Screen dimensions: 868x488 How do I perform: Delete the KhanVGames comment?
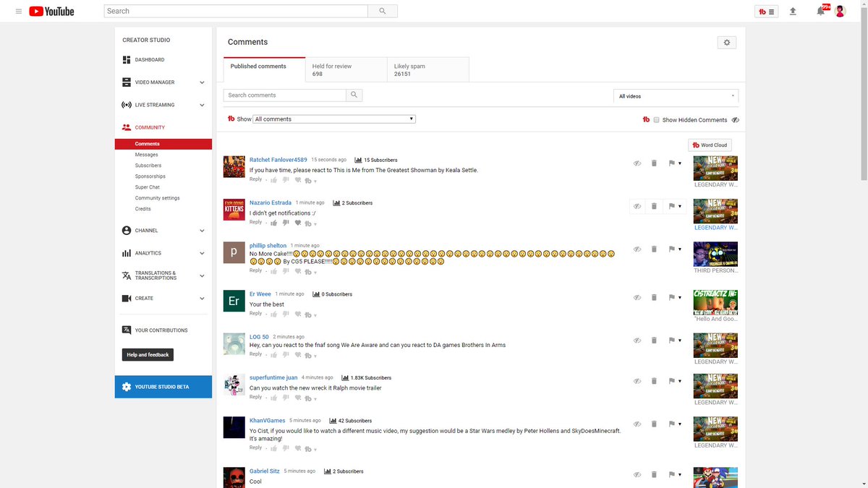(654, 424)
